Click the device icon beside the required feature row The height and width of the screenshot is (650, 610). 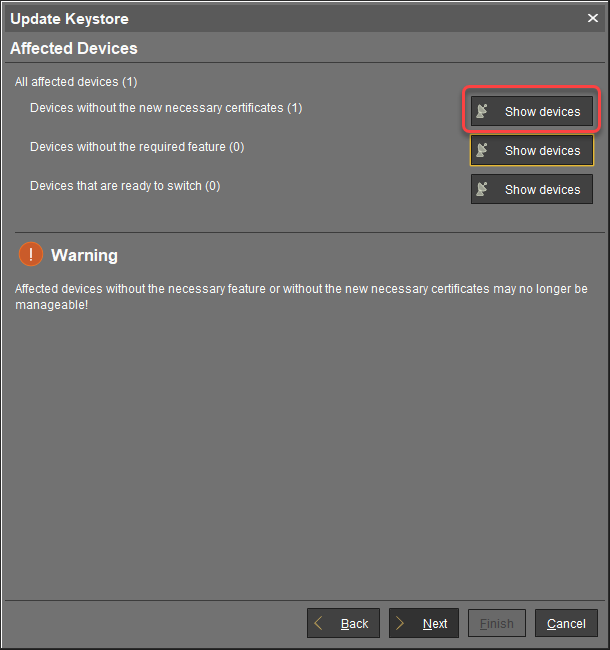[x=482, y=151]
